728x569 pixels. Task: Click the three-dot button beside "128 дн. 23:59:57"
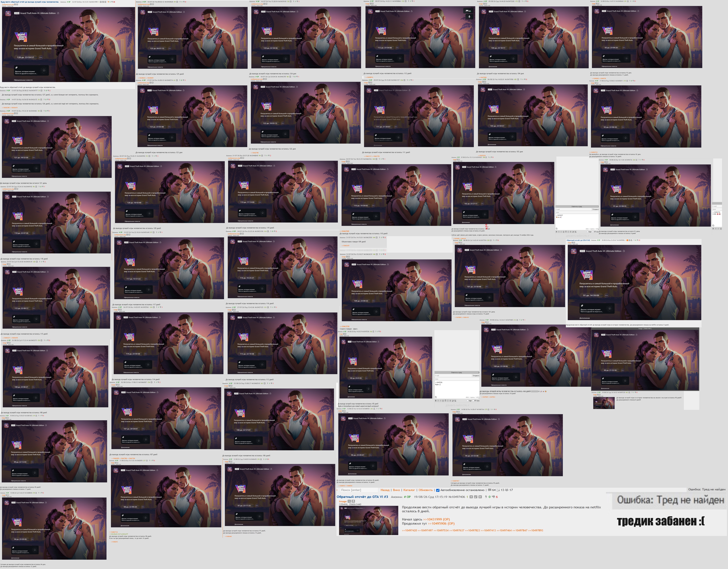41,57
